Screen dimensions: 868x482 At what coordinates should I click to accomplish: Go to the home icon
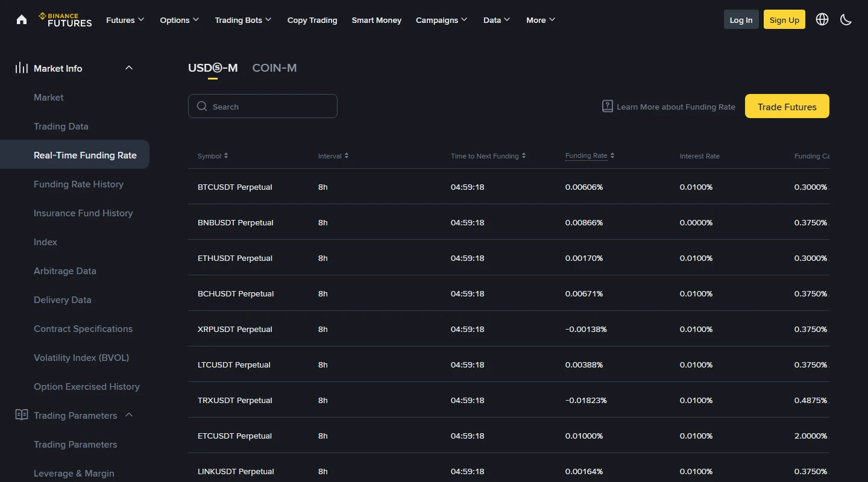click(22, 20)
